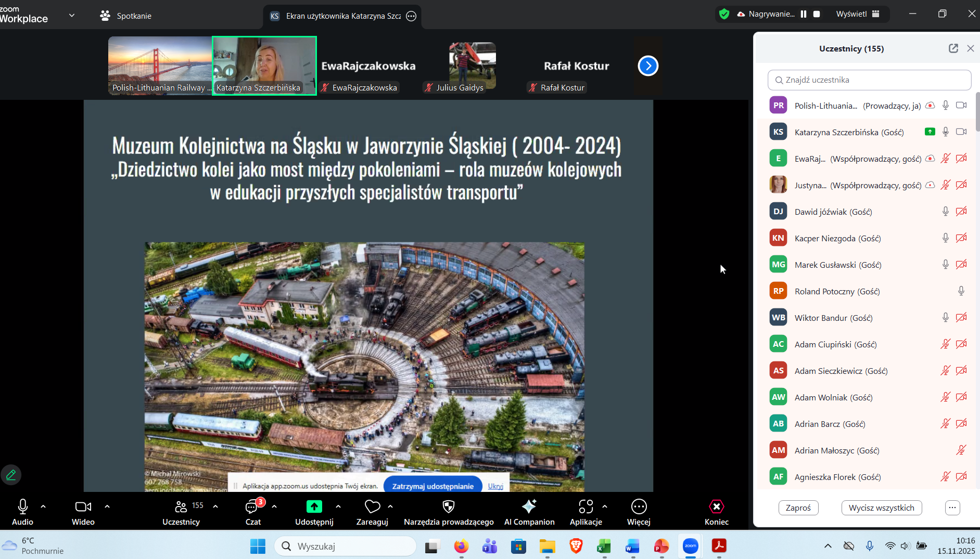The height and width of the screenshot is (559, 980).
Task: Toggle the Wideo camera on or off
Action: coord(83,506)
